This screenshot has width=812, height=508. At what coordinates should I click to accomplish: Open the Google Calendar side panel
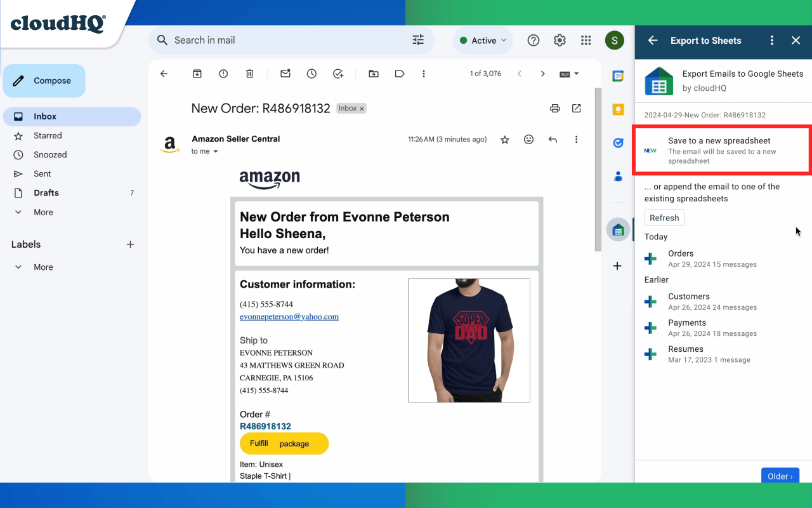(x=618, y=76)
